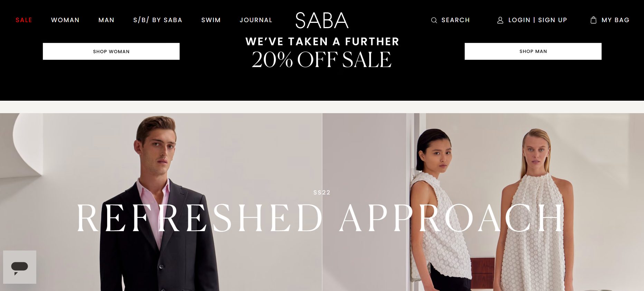
Task: Click the 20% OFF SALE banner text
Action: coord(322,60)
